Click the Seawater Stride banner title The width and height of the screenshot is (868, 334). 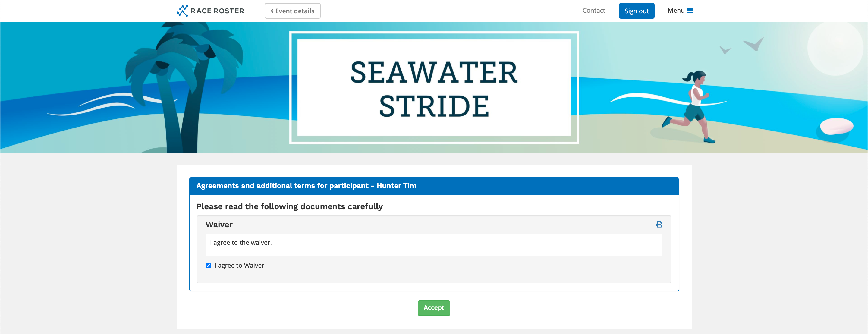434,88
